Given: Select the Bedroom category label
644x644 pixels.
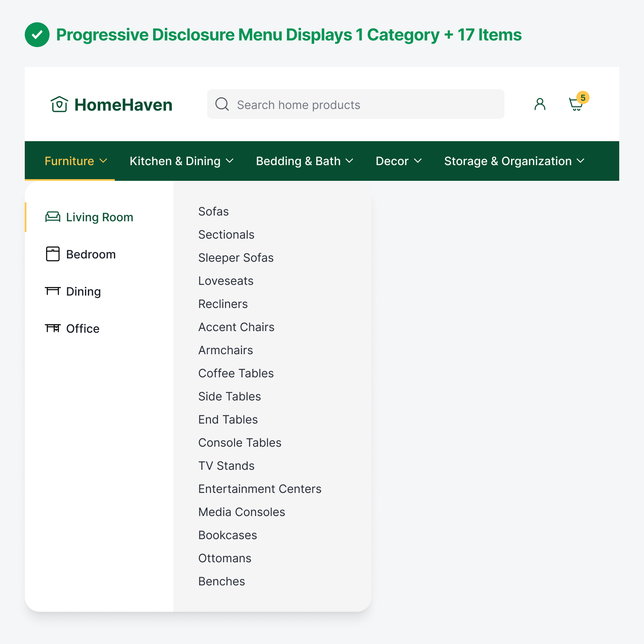Looking at the screenshot, I should (x=91, y=254).
